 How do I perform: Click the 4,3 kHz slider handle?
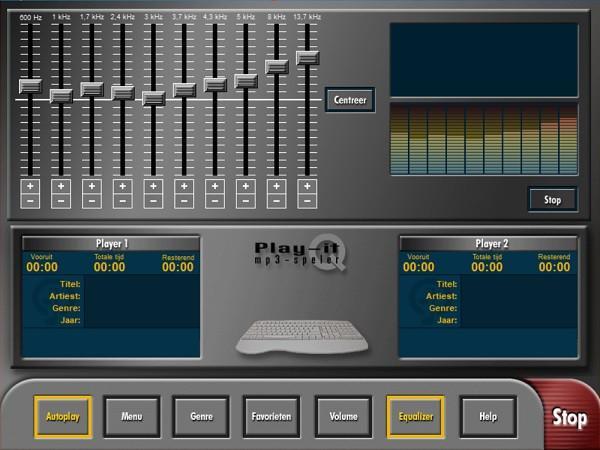point(215,85)
